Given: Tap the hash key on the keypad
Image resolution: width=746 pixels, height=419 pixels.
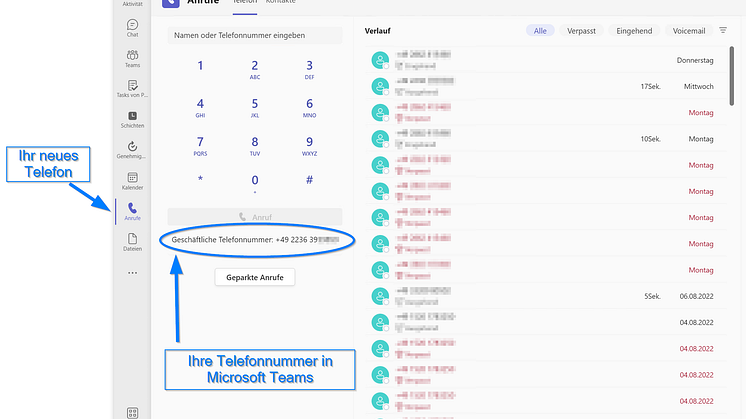Looking at the screenshot, I should point(309,180).
